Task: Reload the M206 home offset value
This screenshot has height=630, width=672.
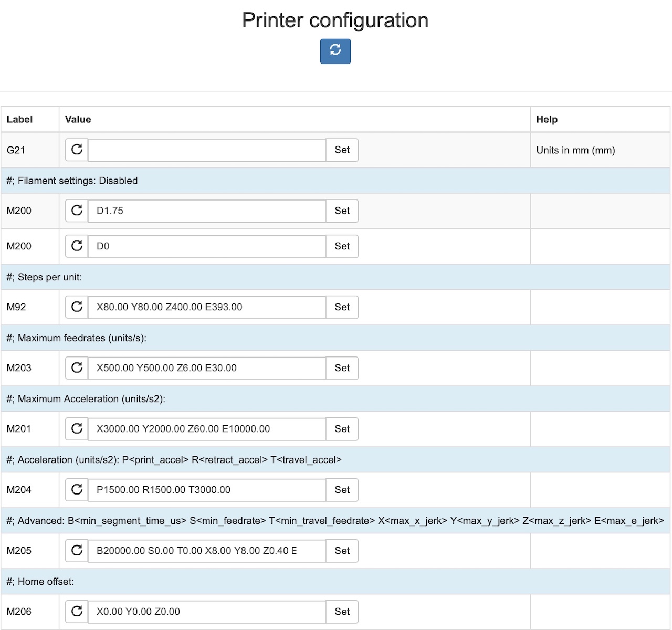Action: (77, 612)
